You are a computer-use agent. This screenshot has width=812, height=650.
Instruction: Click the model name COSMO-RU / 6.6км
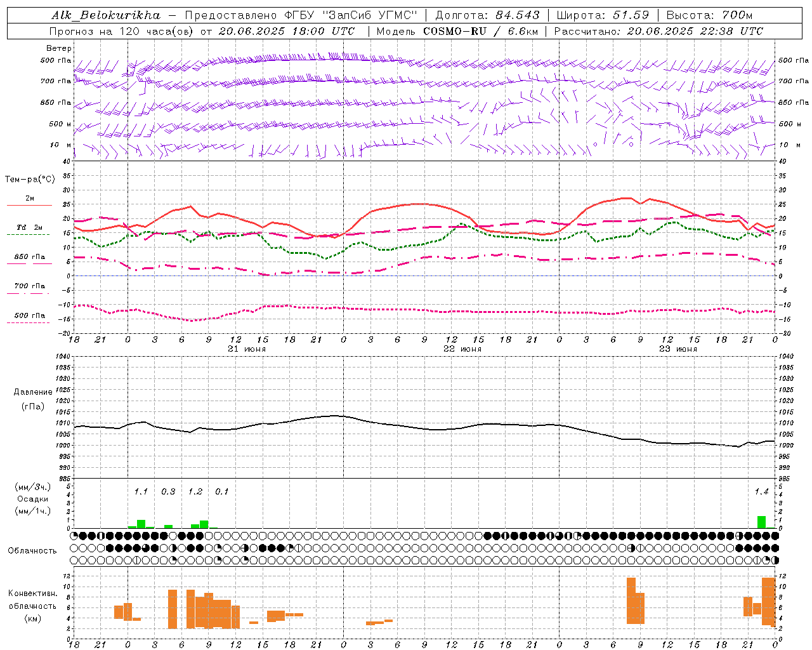point(480,31)
